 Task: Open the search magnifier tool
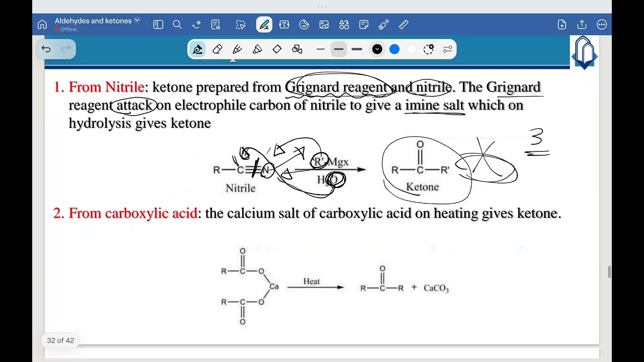point(177,25)
